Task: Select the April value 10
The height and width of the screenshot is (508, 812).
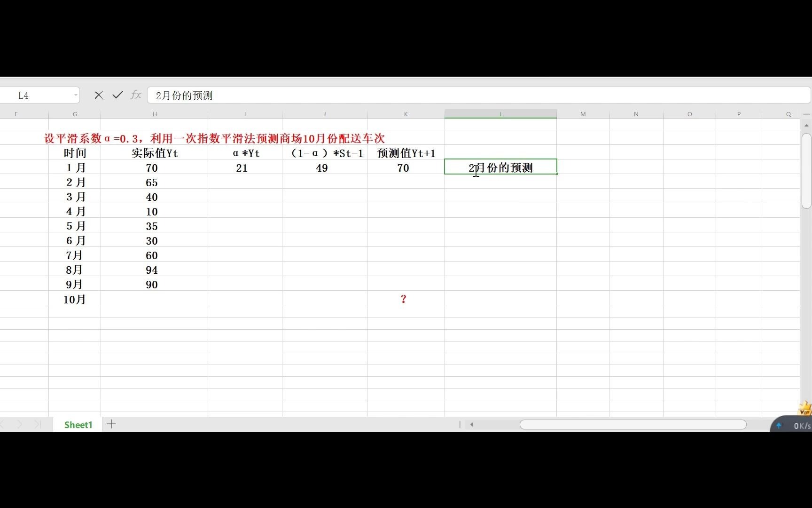Action: coord(155,211)
